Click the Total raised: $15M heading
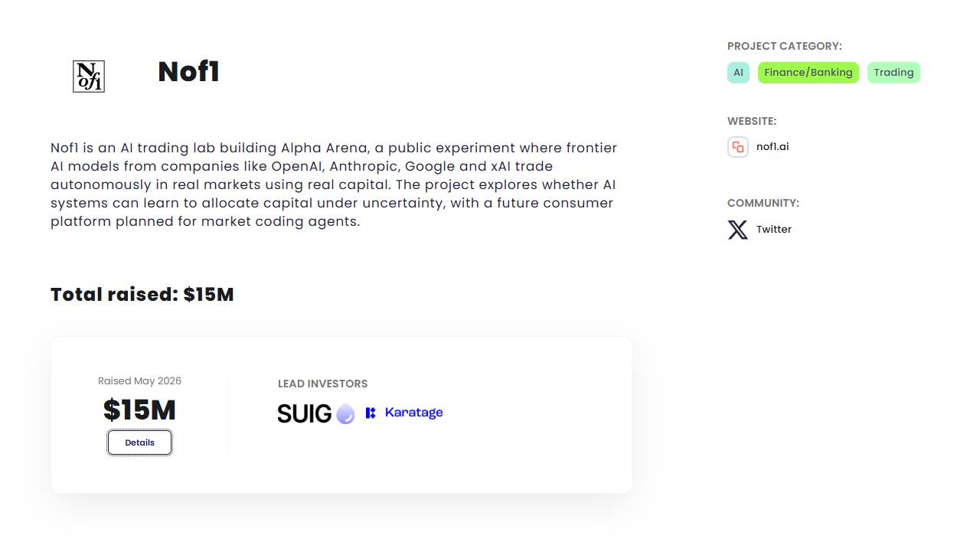Viewport: 980px width, 542px height. 142,295
